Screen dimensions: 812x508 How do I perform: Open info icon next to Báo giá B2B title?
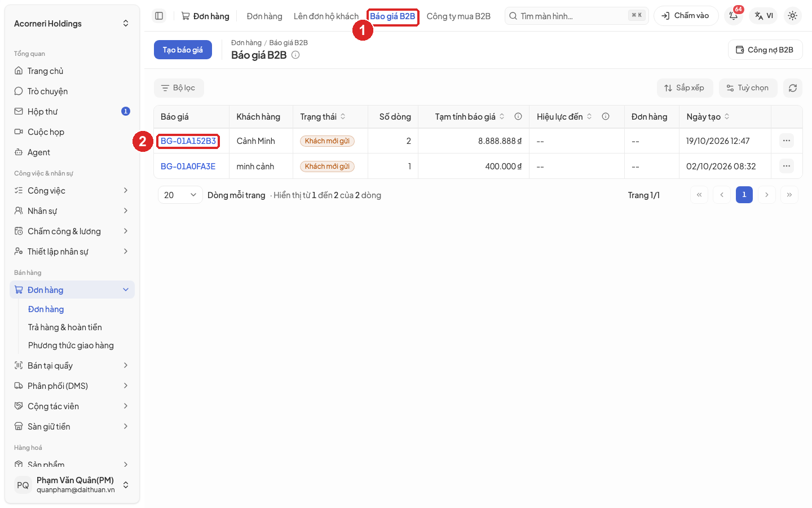click(295, 55)
